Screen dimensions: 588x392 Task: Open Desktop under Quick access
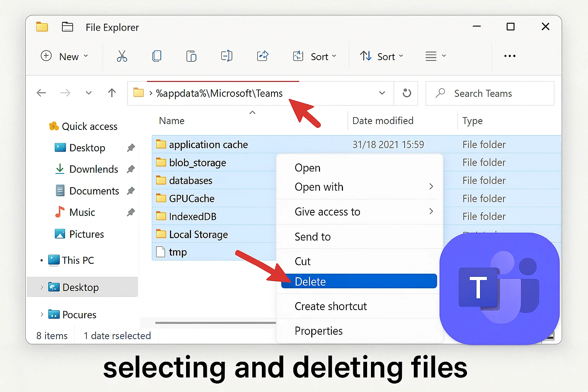pyautogui.click(x=80, y=148)
